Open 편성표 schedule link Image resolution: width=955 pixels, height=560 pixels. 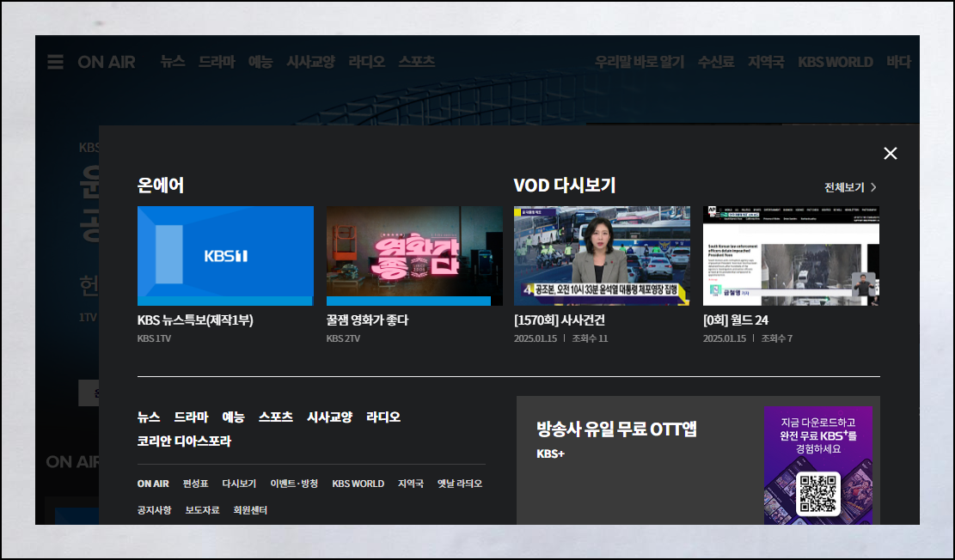[x=195, y=484]
